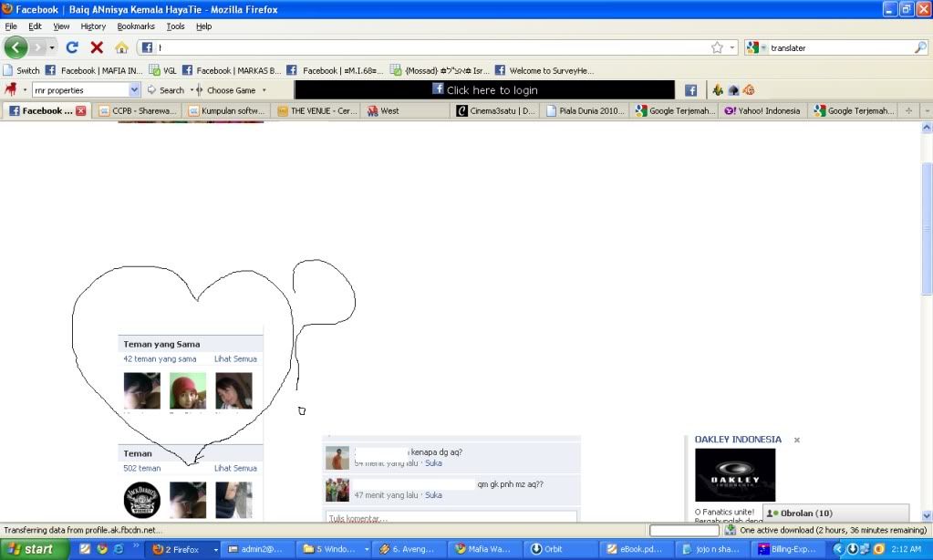Click the corn crop game toolbar icon
The height and width of the screenshot is (560, 933).
[x=718, y=90]
